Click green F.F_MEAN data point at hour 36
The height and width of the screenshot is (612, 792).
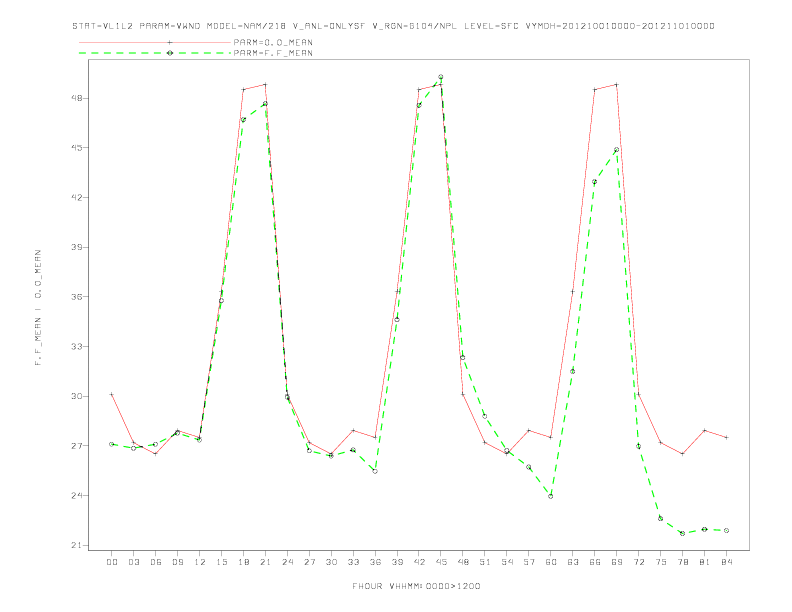click(x=375, y=471)
